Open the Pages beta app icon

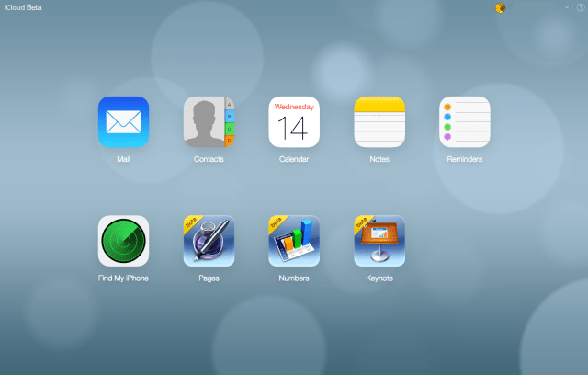[209, 241]
